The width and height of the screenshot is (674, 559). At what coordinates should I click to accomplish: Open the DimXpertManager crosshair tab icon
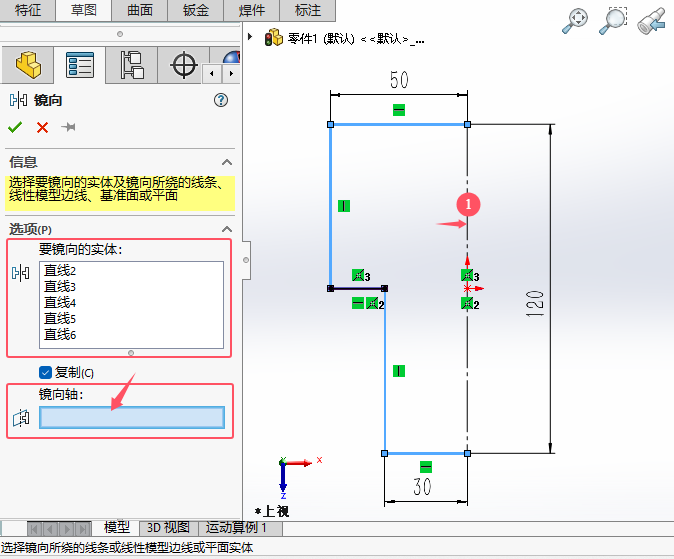click(x=184, y=65)
